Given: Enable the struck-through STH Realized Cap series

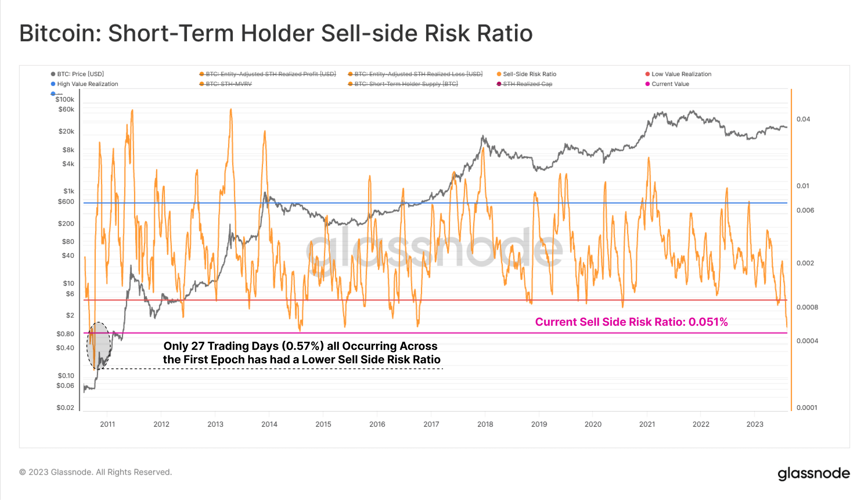Looking at the screenshot, I should coord(527,84).
